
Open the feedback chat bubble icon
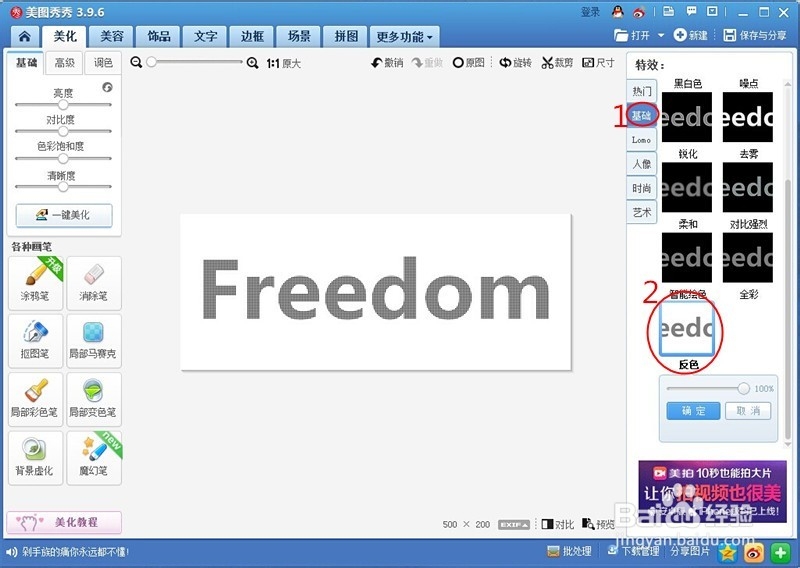click(x=691, y=11)
